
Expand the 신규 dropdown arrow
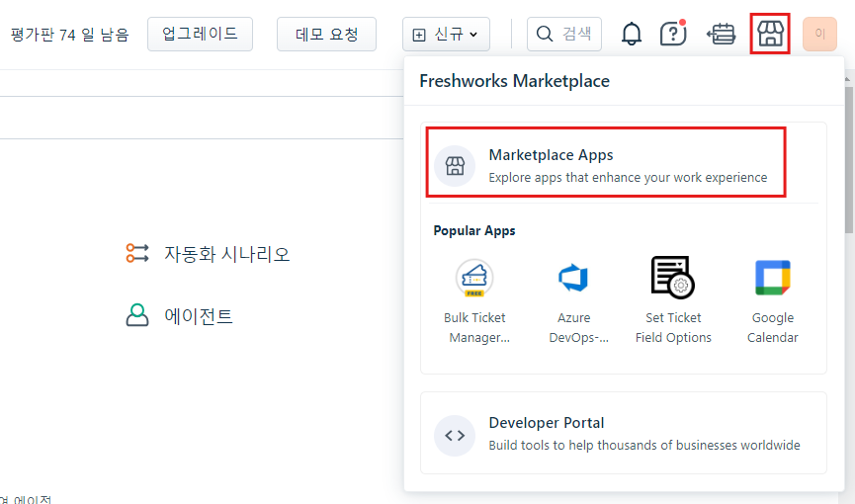click(473, 35)
